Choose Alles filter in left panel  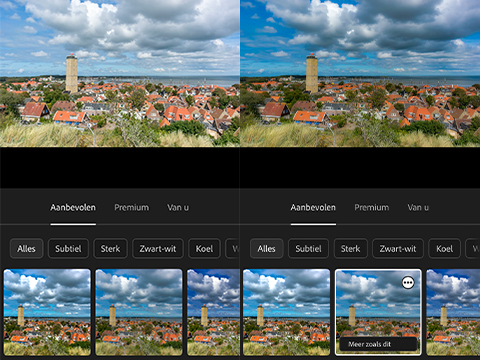coord(26,249)
